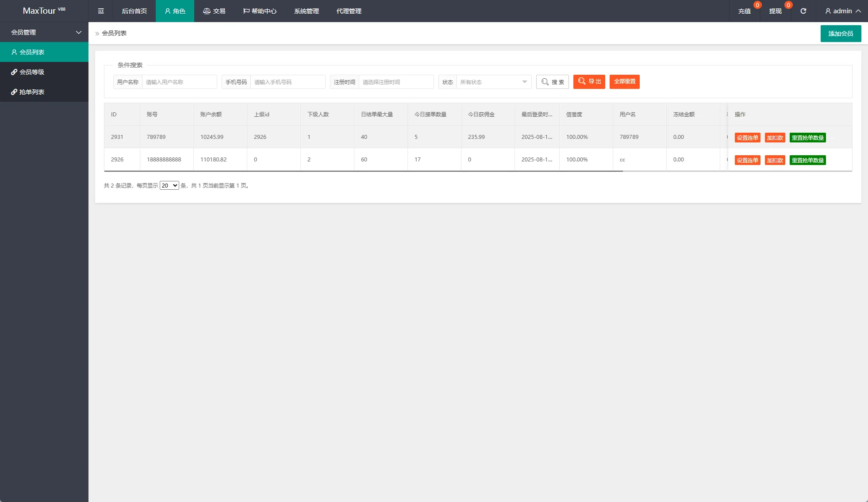Click the refresh icon in top bar

[803, 11]
